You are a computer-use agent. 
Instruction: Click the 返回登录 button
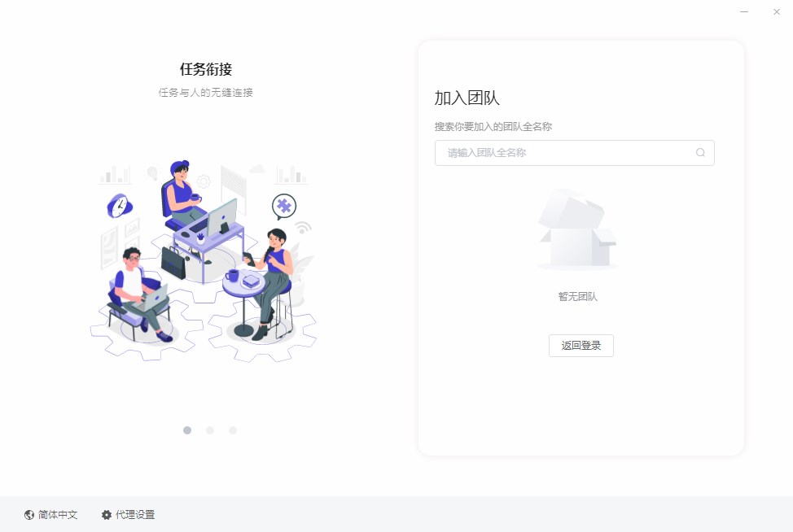pos(581,346)
